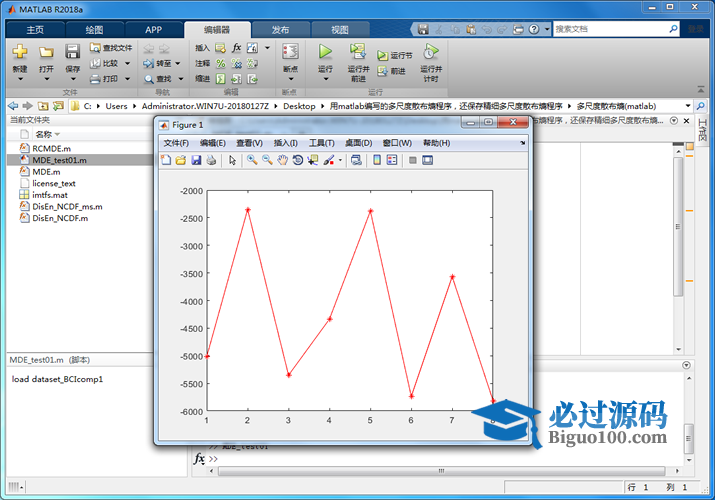
Task: Click the Insert Colorbar icon in Figure 1
Action: pyautogui.click(x=377, y=160)
